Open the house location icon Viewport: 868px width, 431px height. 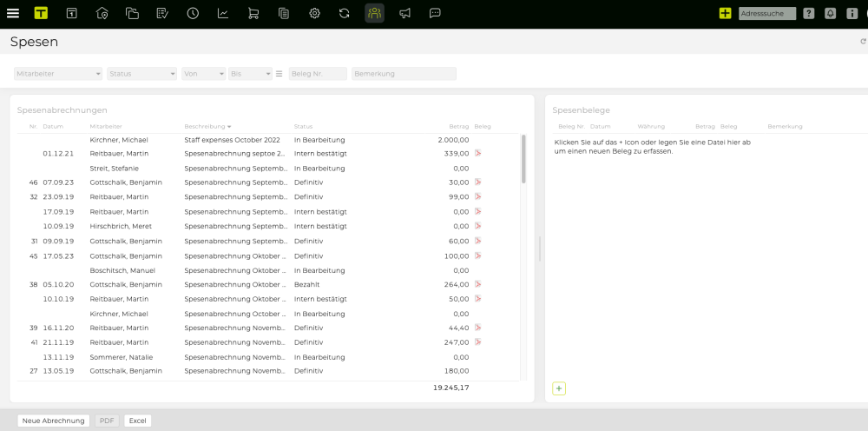[x=102, y=13]
